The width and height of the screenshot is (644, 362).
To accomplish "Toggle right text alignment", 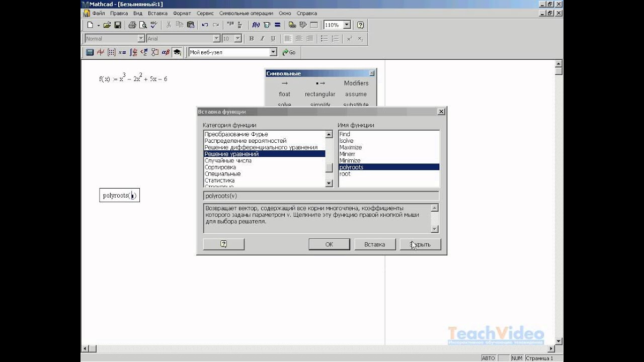I will click(310, 38).
